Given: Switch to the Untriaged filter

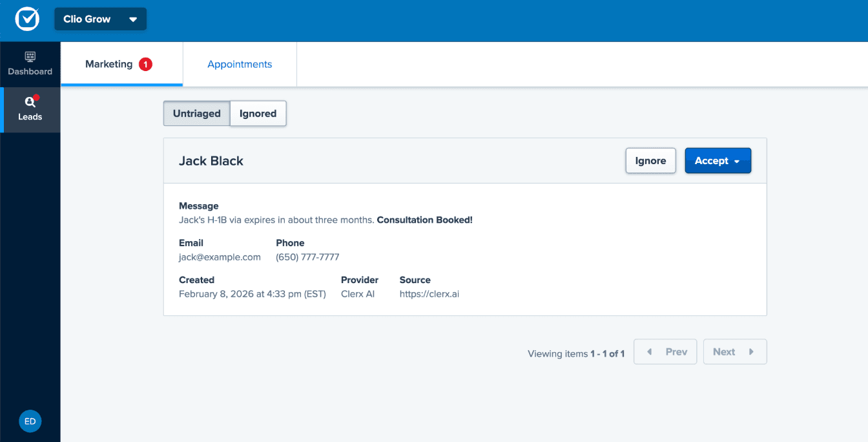Looking at the screenshot, I should (x=196, y=114).
